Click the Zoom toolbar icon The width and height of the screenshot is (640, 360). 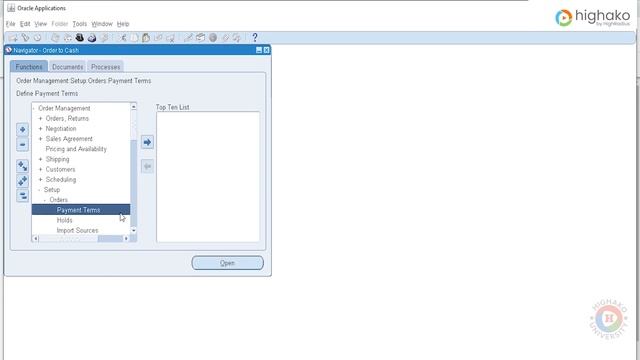(200, 38)
